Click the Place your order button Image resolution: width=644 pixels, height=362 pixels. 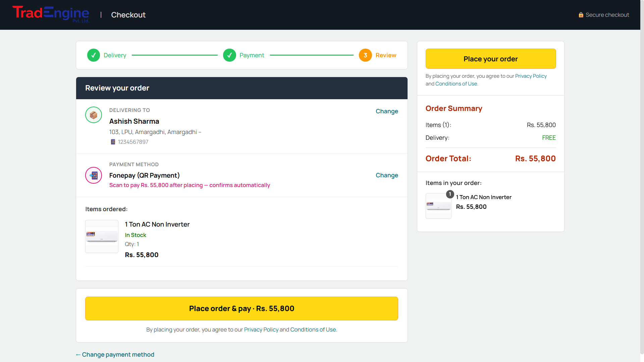point(491,59)
